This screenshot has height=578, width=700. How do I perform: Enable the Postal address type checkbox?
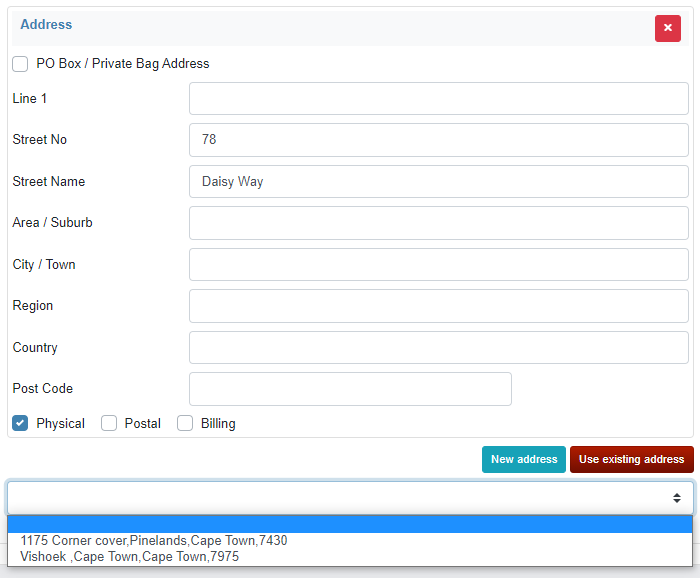(109, 423)
